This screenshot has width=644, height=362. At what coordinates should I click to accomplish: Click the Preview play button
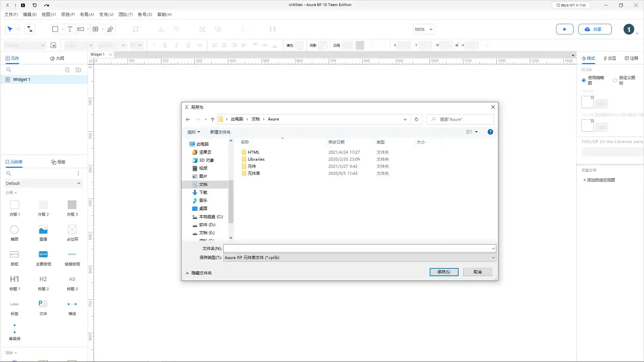pos(564,29)
